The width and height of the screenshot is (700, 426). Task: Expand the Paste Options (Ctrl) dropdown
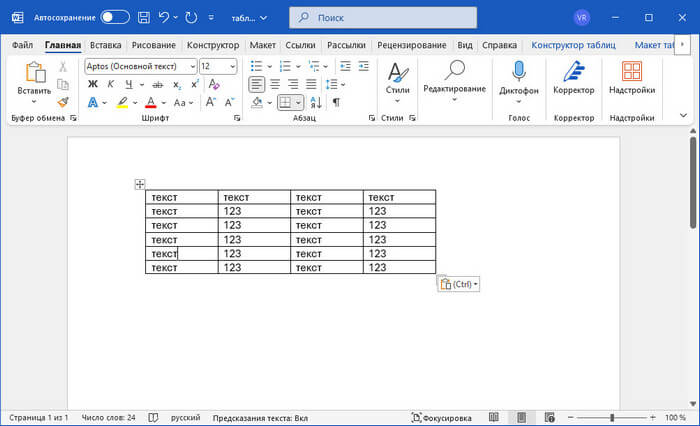[x=459, y=284]
